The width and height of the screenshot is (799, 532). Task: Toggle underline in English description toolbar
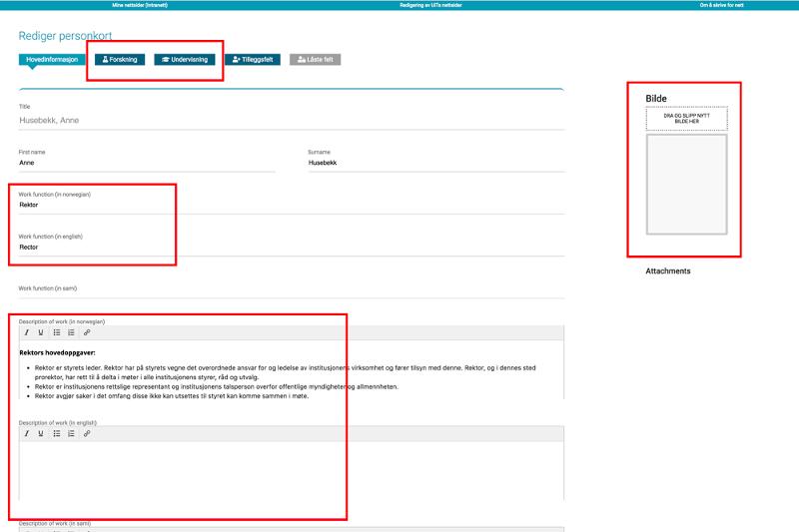39,434
